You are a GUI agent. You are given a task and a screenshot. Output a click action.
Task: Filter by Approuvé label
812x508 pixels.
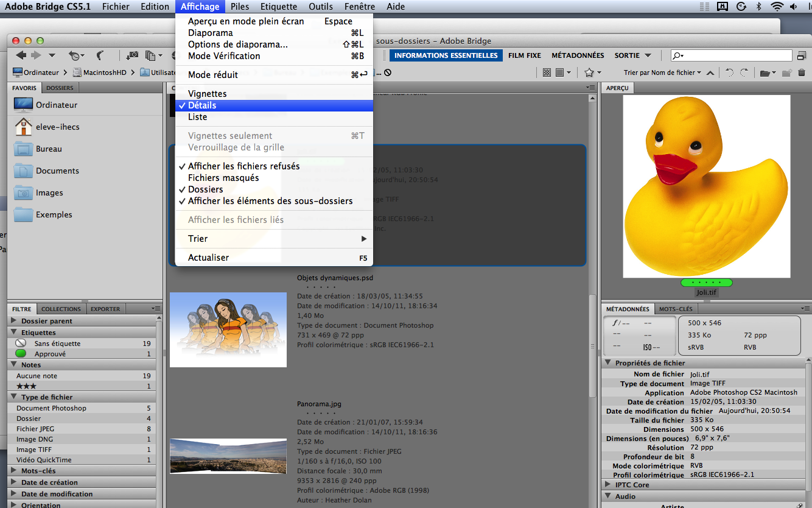pos(82,354)
